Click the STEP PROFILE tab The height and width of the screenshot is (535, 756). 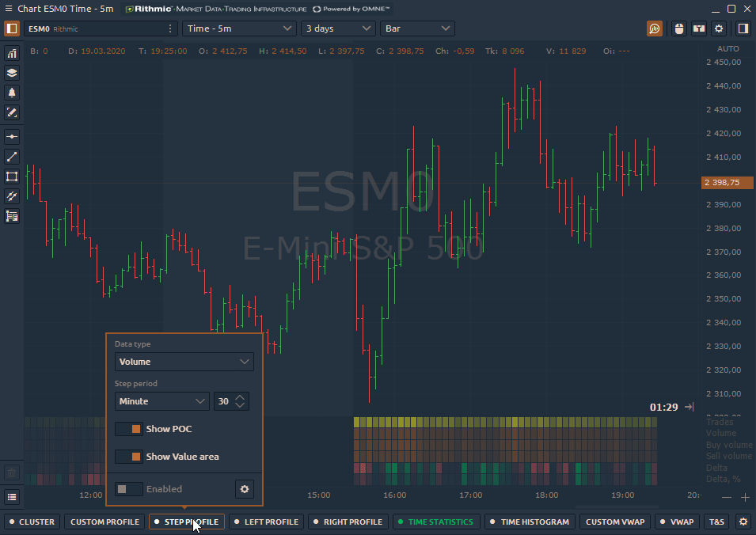coord(187,522)
